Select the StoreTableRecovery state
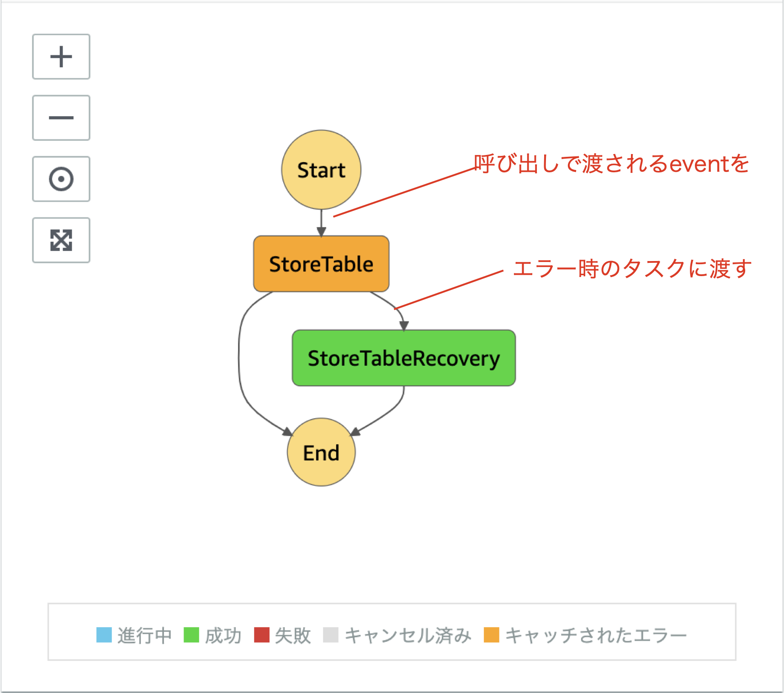 [404, 358]
